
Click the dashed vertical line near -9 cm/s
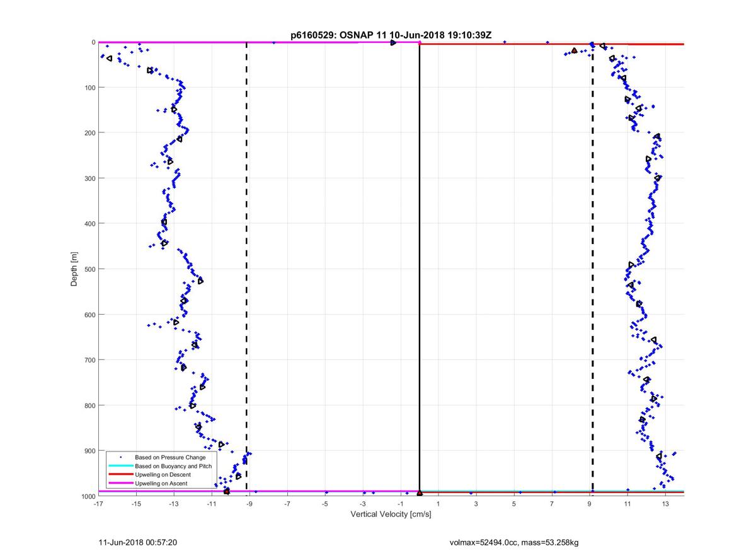point(246,269)
